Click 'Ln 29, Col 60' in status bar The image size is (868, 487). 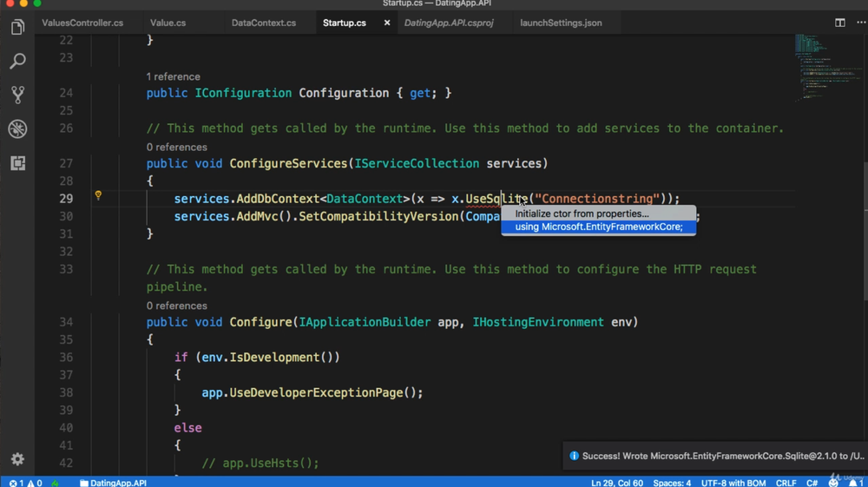[x=616, y=483]
